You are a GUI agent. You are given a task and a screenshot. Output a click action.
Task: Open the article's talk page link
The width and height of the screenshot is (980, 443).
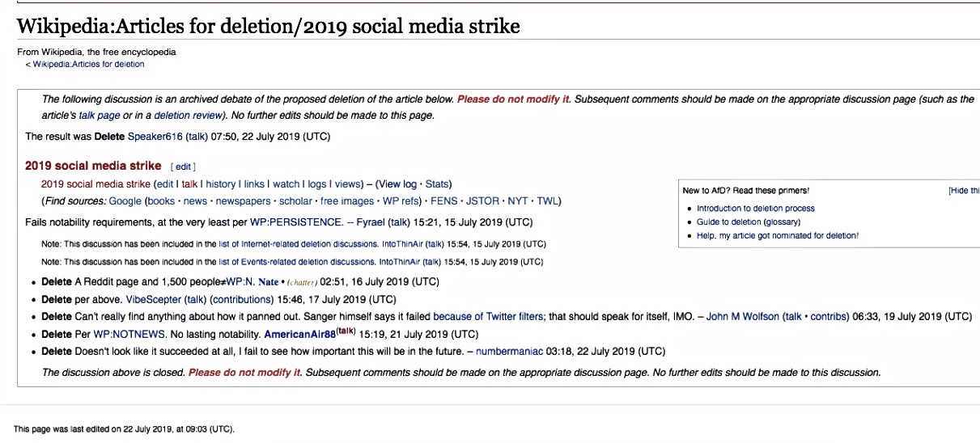pyautogui.click(x=99, y=116)
